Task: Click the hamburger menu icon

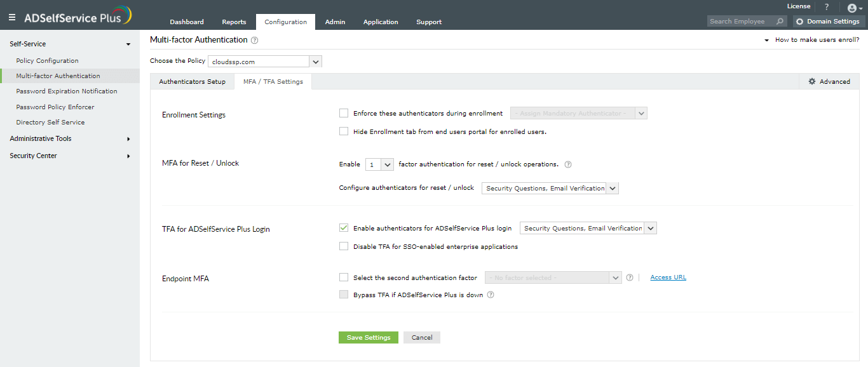Action: [12, 18]
